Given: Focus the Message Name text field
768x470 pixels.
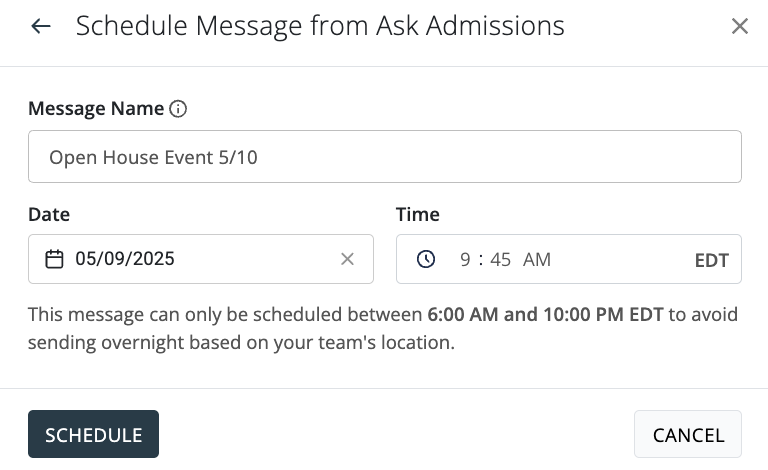Looking at the screenshot, I should [x=384, y=157].
